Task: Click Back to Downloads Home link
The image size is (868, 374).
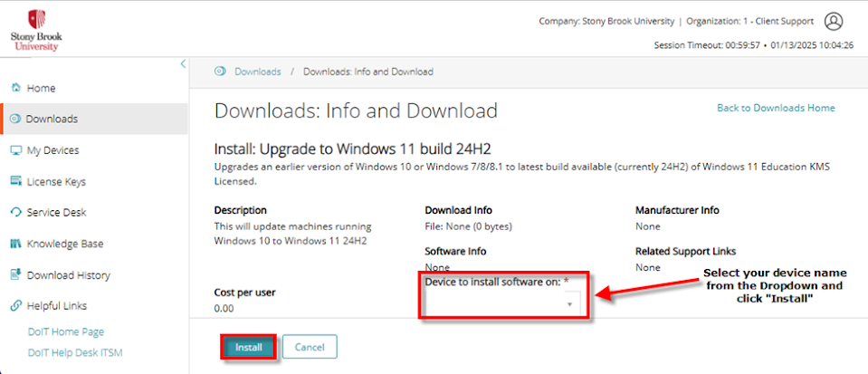Action: (x=776, y=108)
